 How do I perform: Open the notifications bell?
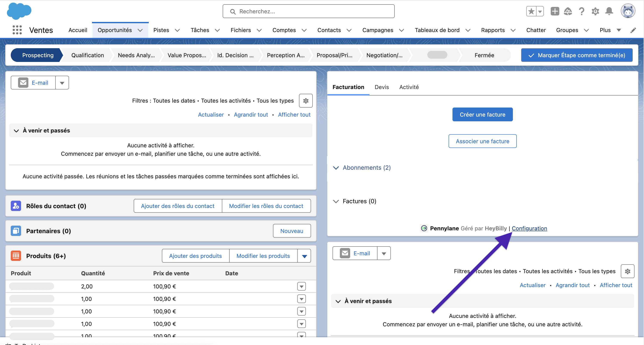pos(609,11)
